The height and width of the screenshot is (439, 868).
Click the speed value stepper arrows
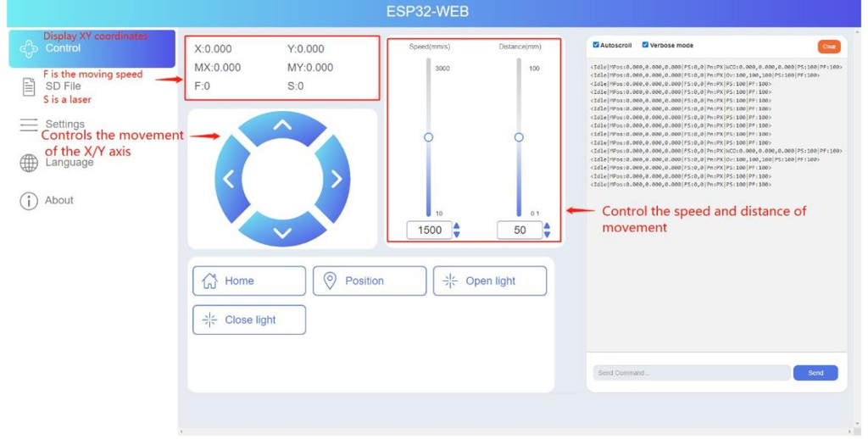[x=457, y=230]
